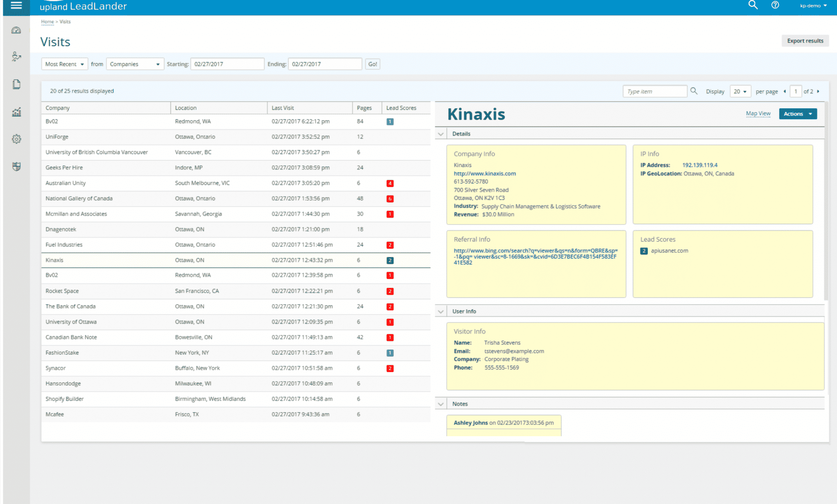Open the kp-demo account dropdown

point(813,6)
